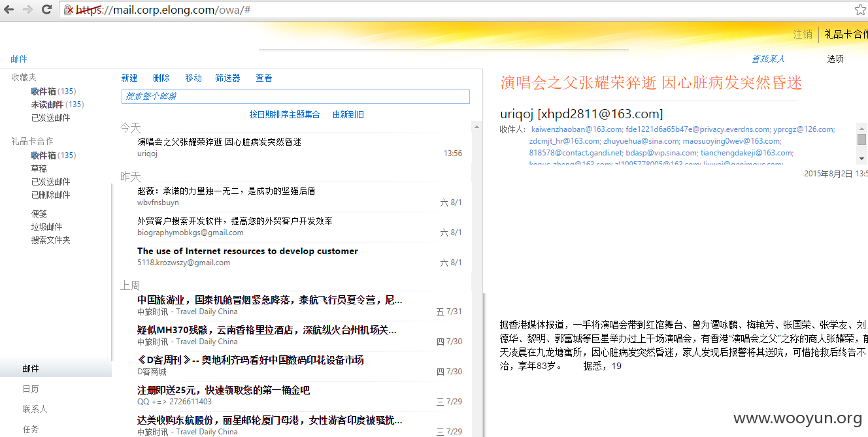Open email 达美收购东航股份
The image size is (868, 437).
(x=295, y=426)
